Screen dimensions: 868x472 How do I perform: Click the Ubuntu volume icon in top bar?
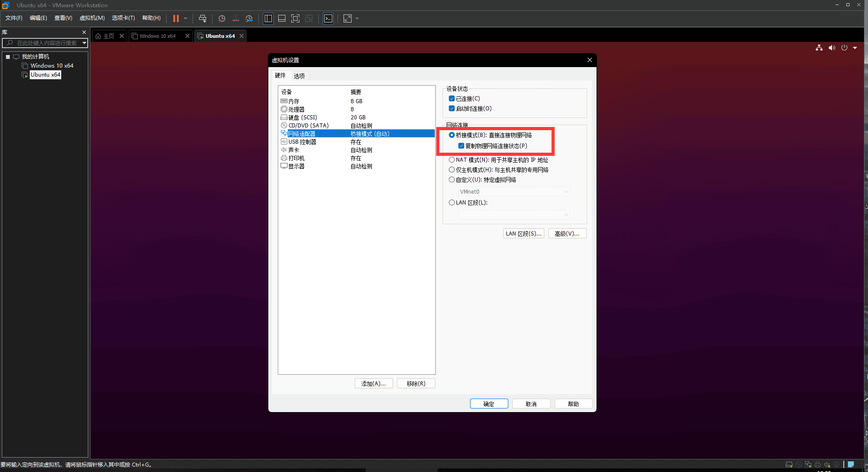(x=832, y=48)
